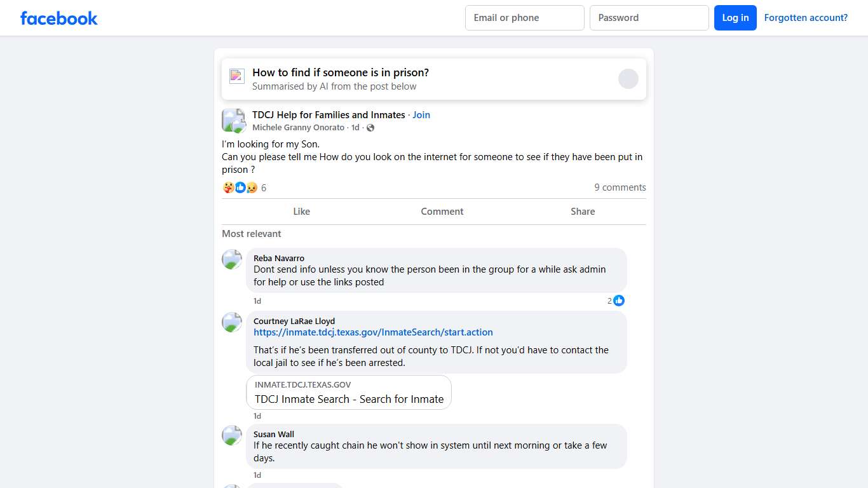Open the TDCJ group avatar
Image resolution: width=868 pixels, height=488 pixels.
click(233, 120)
